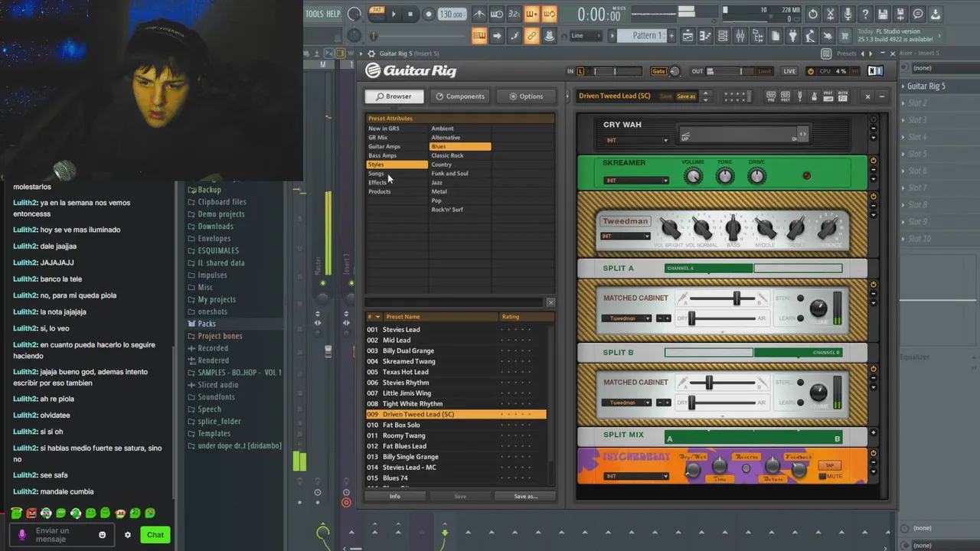Screen dimensions: 980x551
Task: Open the Guitar Rig tuner icon
Action: pyautogui.click(x=799, y=96)
